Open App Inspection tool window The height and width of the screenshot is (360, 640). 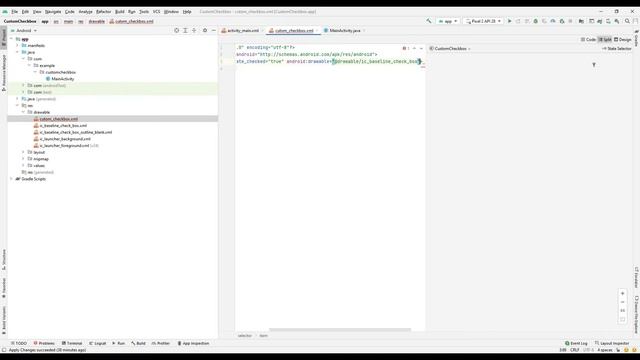[193, 343]
